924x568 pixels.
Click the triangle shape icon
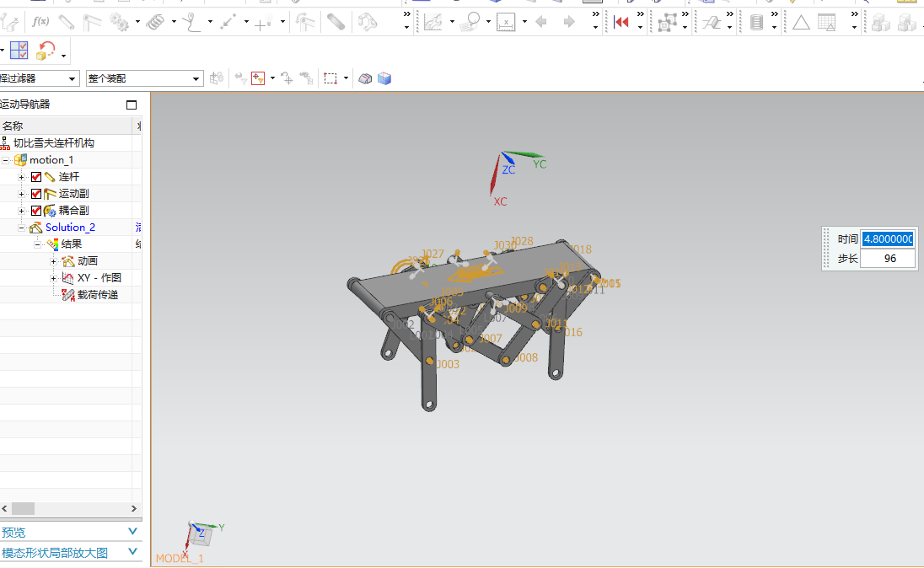[x=801, y=23]
